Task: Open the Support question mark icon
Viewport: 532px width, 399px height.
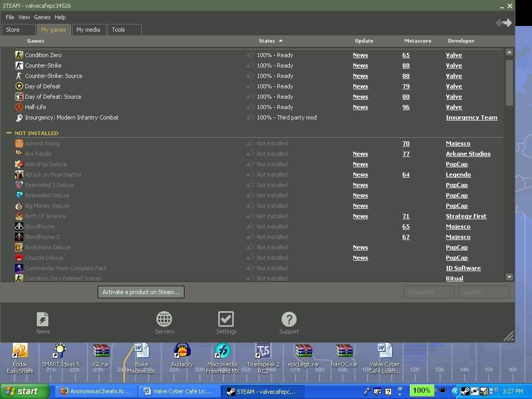Action: point(289,320)
